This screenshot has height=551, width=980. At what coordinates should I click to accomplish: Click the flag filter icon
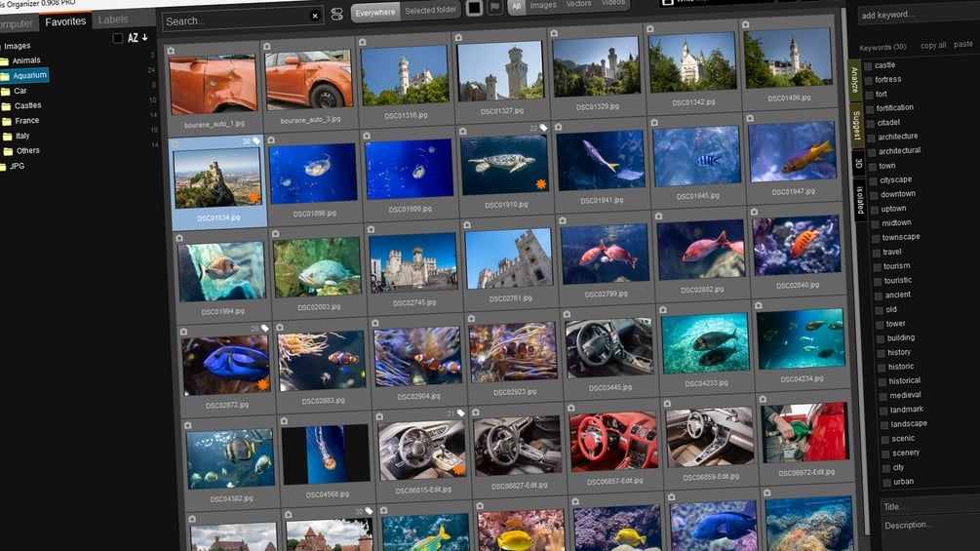click(495, 8)
